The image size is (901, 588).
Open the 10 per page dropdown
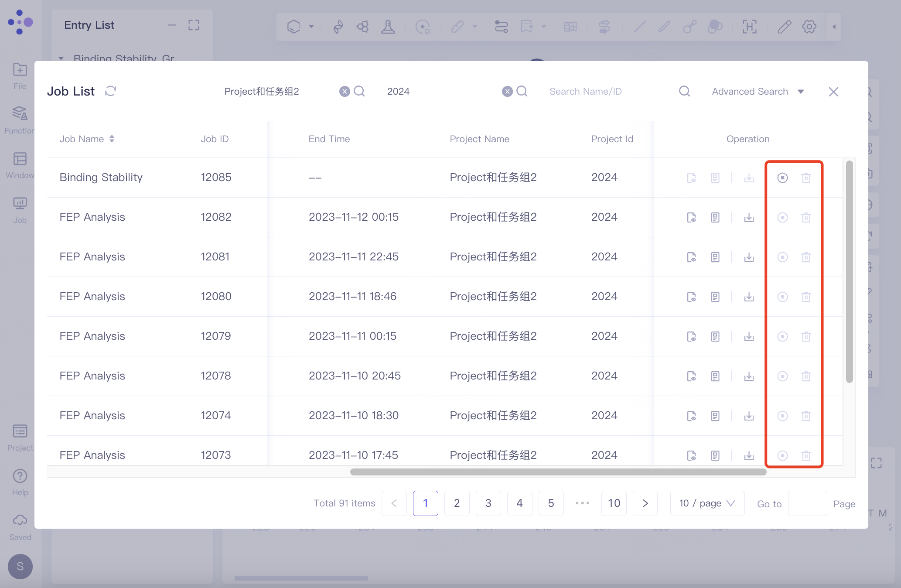(706, 503)
